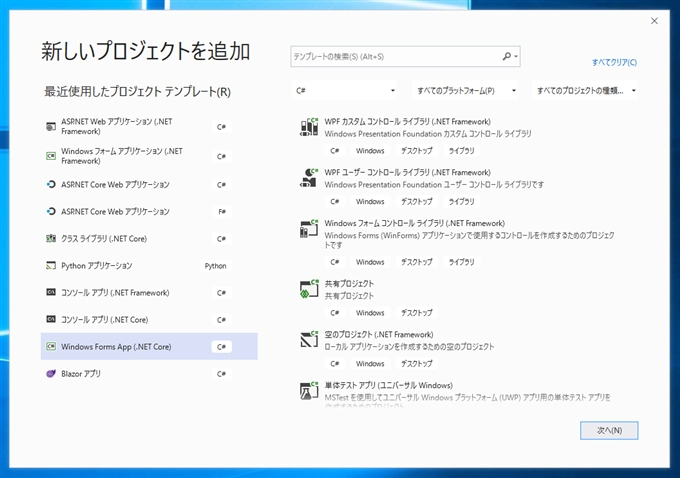The width and height of the screenshot is (680, 478).
Task: Click the magnifier search icon in template search
Action: pos(506,56)
